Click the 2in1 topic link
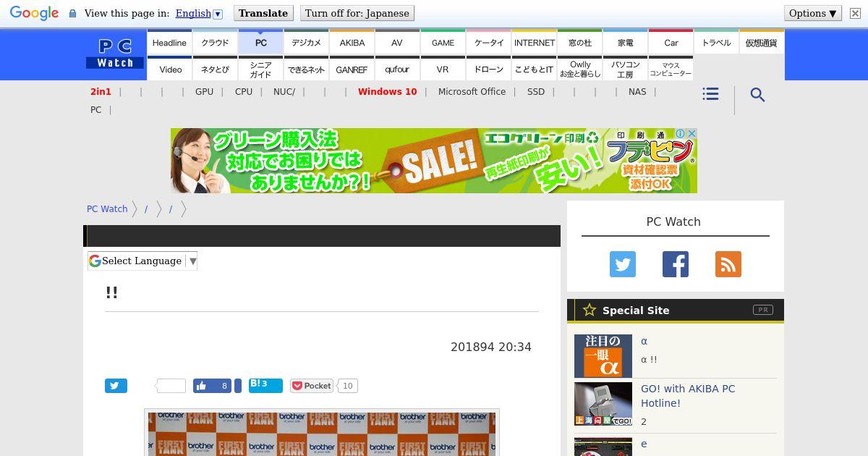The height and width of the screenshot is (456, 868). pos(101,92)
